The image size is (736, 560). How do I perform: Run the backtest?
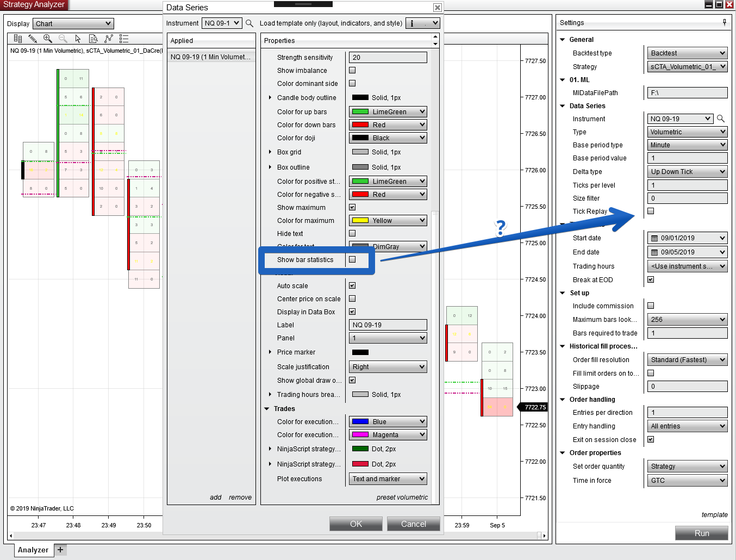coord(702,533)
